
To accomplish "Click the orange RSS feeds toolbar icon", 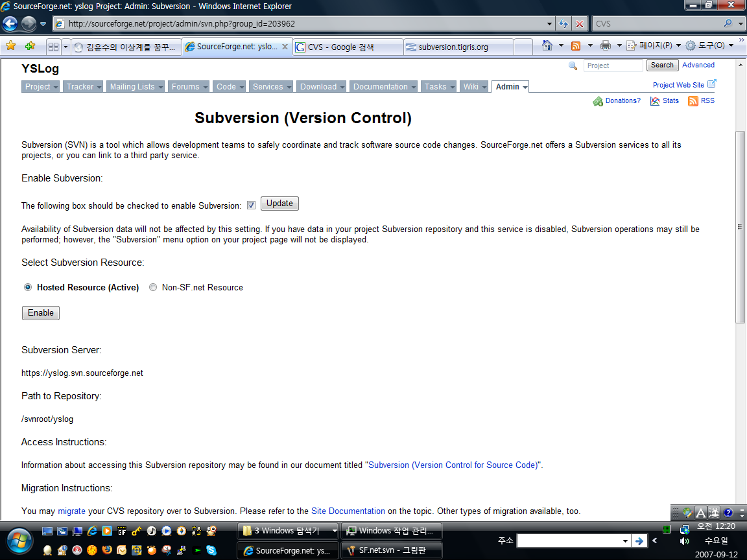I will pyautogui.click(x=576, y=46).
